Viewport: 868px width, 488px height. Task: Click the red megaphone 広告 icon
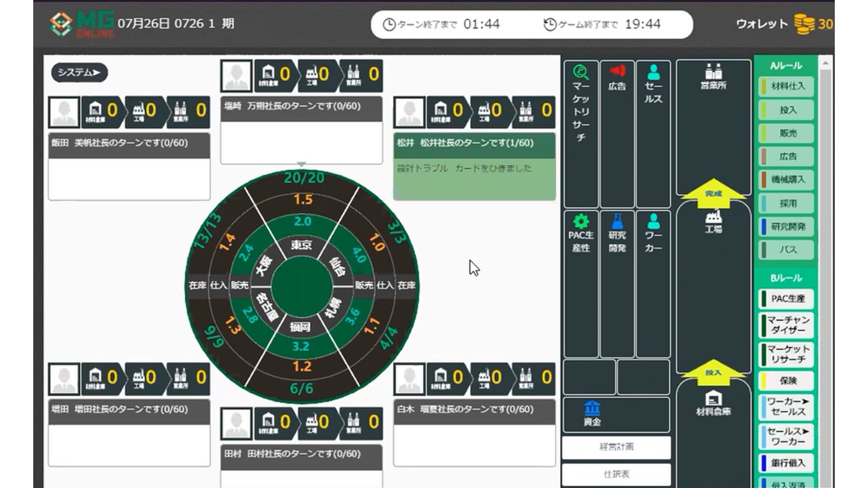pos(617,71)
